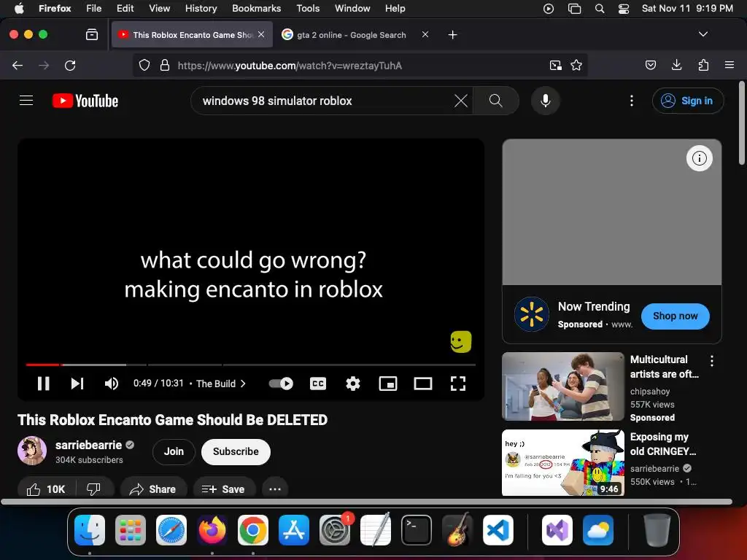Open 'Exposing my old CRINGEY' video thumbnail
The image size is (747, 560).
563,463
